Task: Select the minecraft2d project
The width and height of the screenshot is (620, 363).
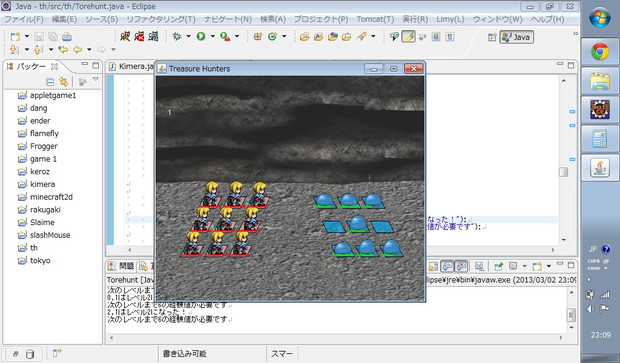Action: 45,197
